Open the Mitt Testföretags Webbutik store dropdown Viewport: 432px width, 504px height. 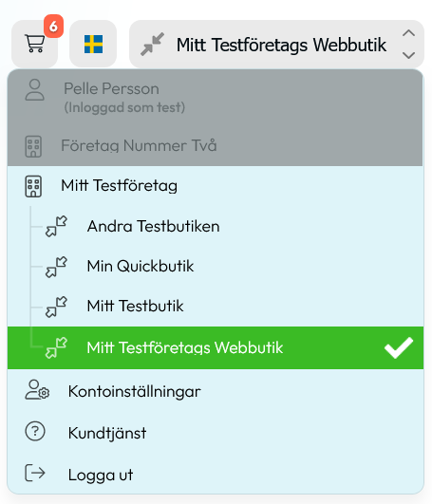pyautogui.click(x=276, y=44)
